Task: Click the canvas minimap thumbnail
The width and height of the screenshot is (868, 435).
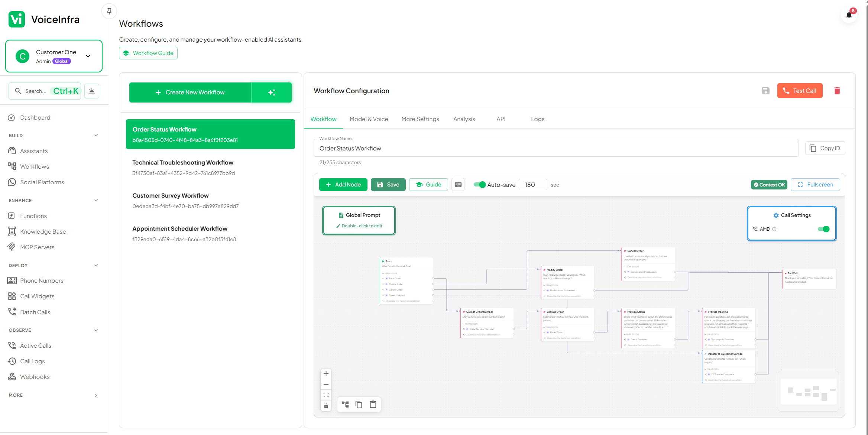Action: (x=809, y=391)
